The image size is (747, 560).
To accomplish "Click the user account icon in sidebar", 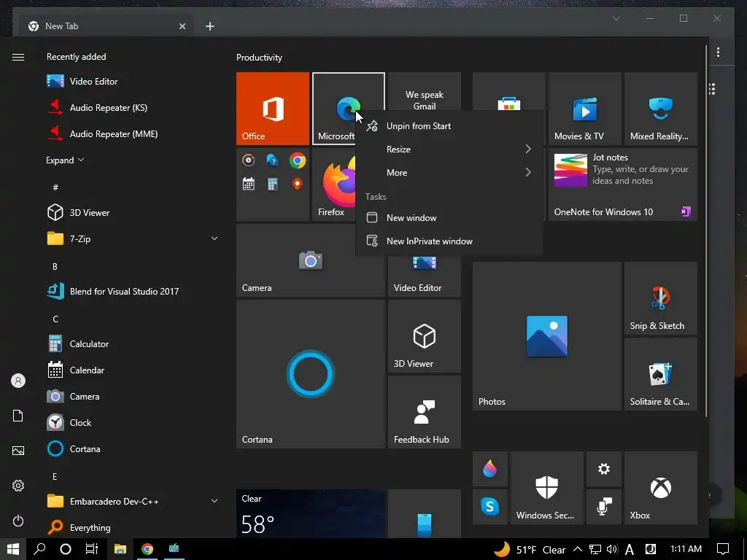I will click(18, 381).
